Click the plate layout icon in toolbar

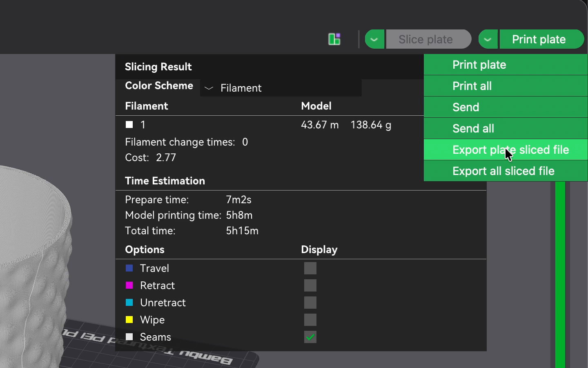pyautogui.click(x=334, y=39)
